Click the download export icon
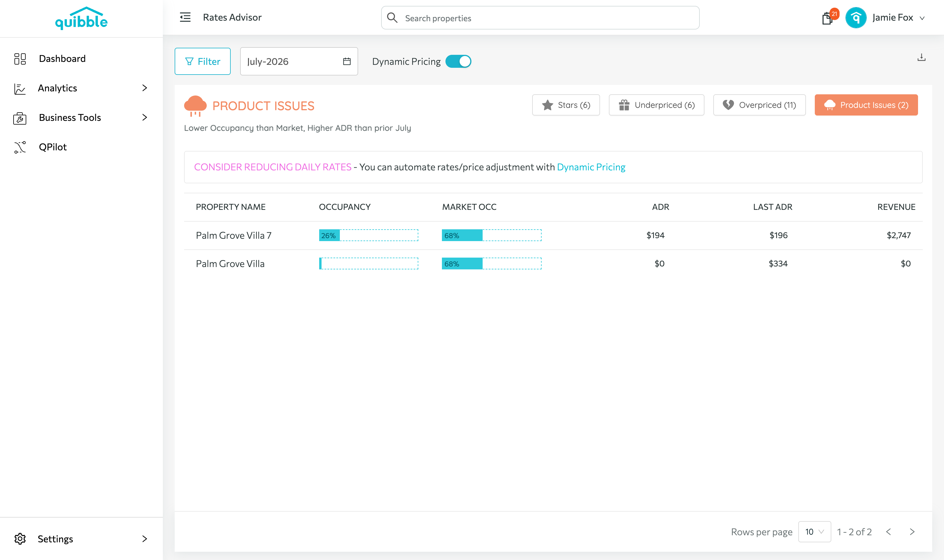Screen dimensions: 944x560 pyautogui.click(x=921, y=57)
